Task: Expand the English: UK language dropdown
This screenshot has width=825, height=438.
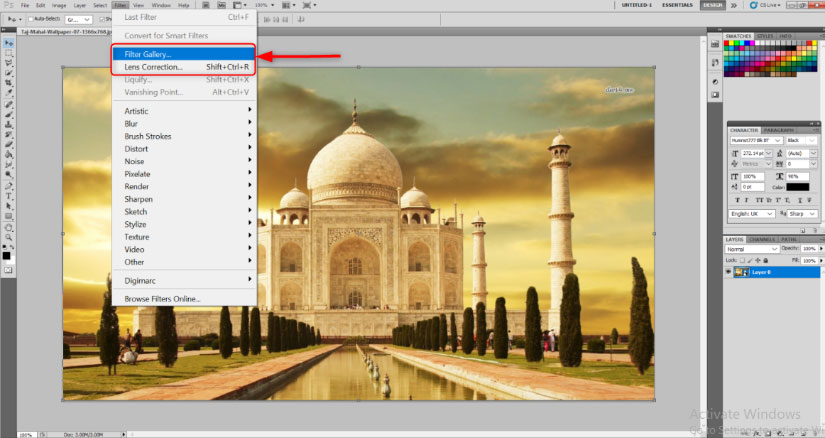Action: click(x=751, y=213)
